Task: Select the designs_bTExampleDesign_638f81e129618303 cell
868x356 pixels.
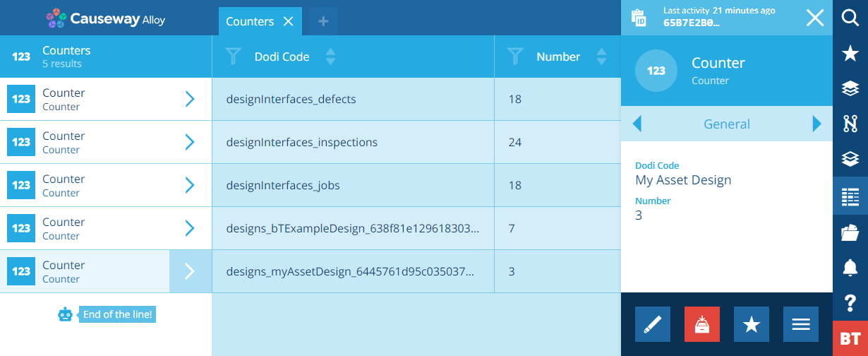Action: 353,228
